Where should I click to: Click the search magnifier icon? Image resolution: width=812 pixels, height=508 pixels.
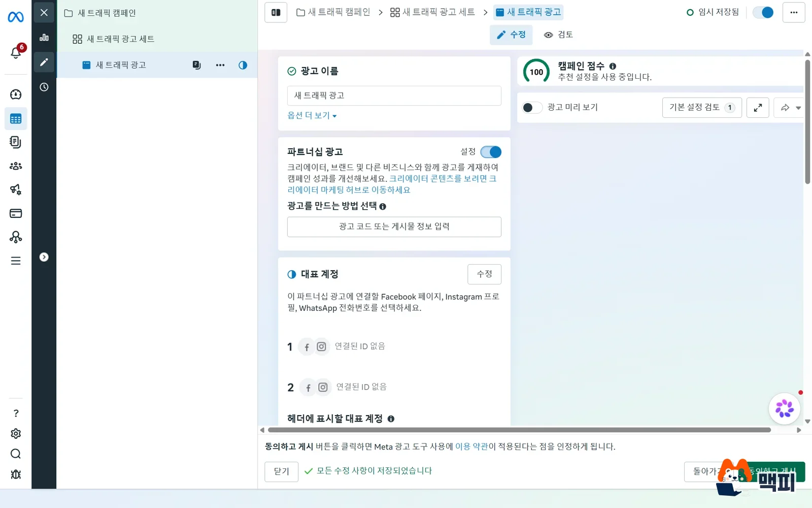tap(16, 454)
